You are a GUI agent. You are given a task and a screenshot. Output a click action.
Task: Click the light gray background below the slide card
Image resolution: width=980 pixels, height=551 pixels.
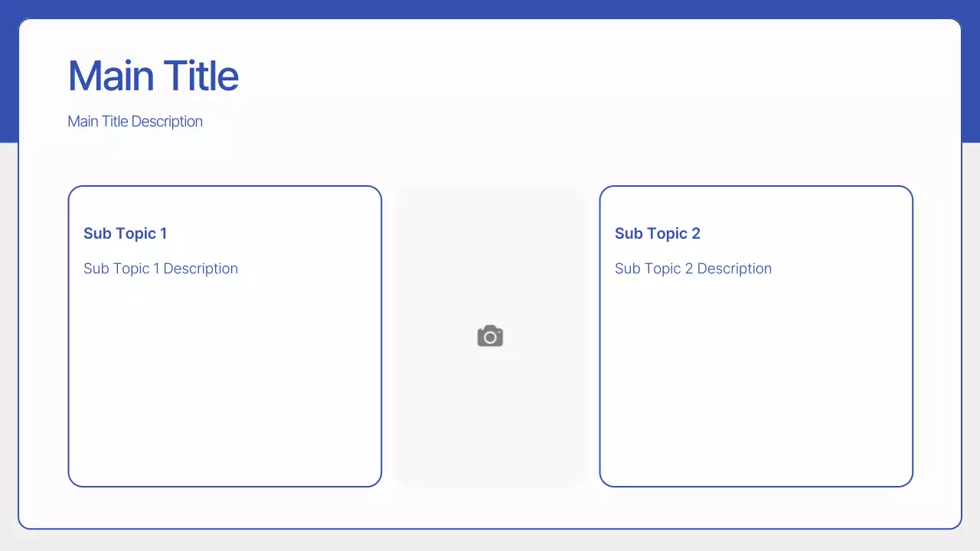tap(490, 540)
